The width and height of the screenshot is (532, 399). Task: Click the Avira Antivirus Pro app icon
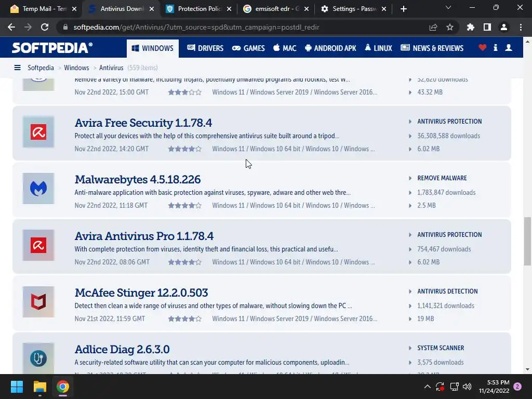[x=38, y=245]
